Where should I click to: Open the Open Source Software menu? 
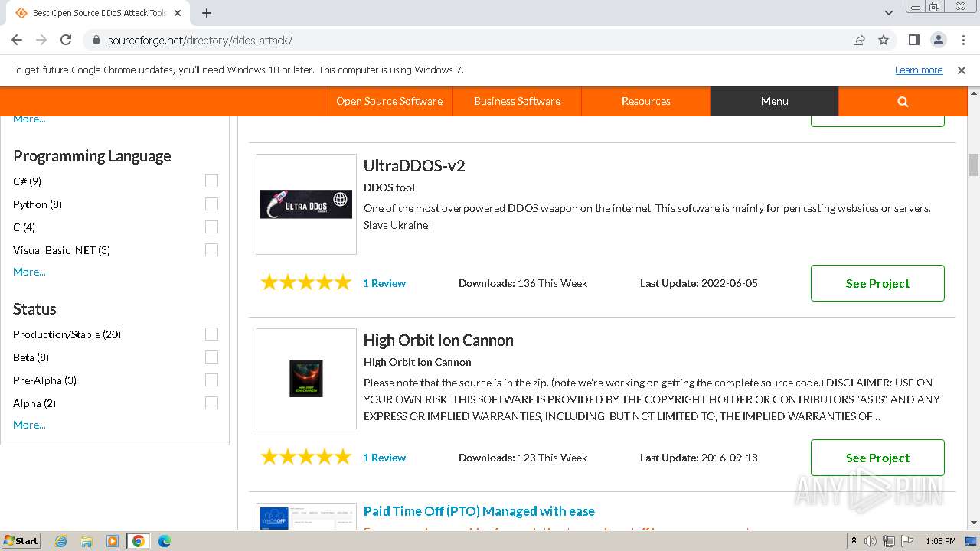coord(389,101)
